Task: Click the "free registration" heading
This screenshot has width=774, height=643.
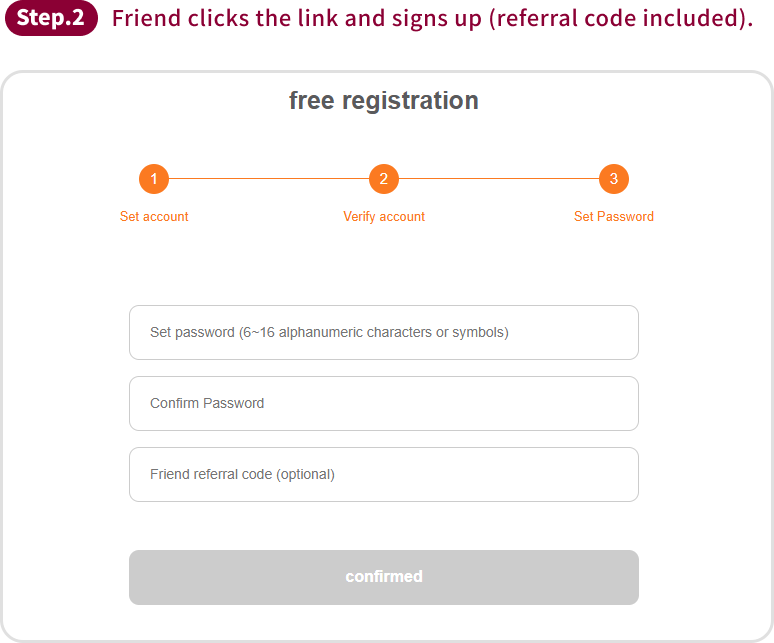Action: click(x=384, y=100)
